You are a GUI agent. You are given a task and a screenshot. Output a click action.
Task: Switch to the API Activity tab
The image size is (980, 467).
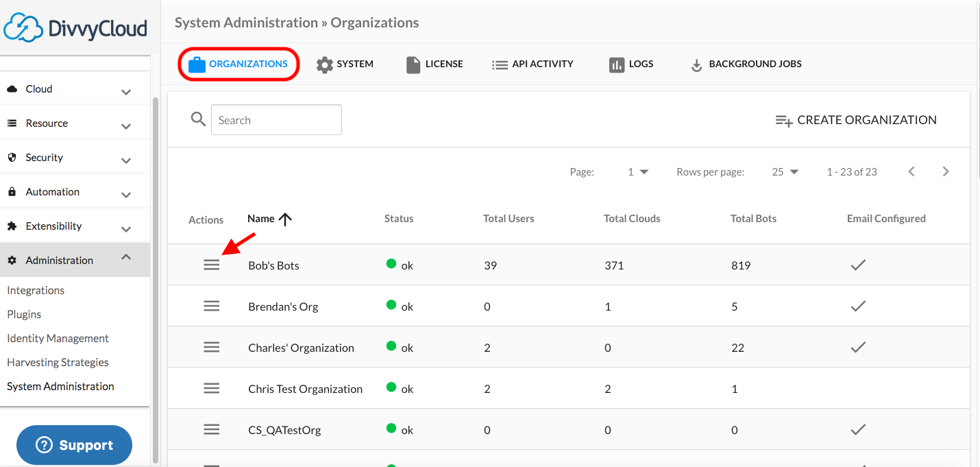532,64
